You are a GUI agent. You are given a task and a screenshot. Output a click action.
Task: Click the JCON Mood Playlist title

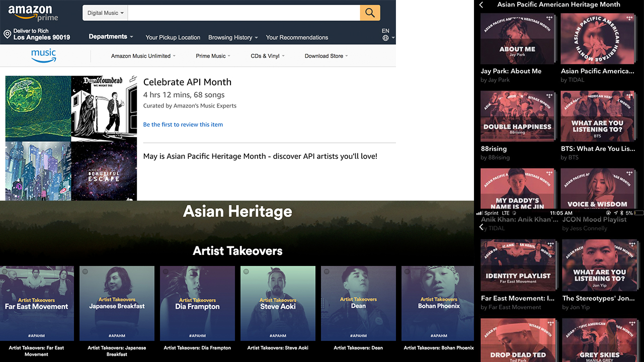pos(595,220)
